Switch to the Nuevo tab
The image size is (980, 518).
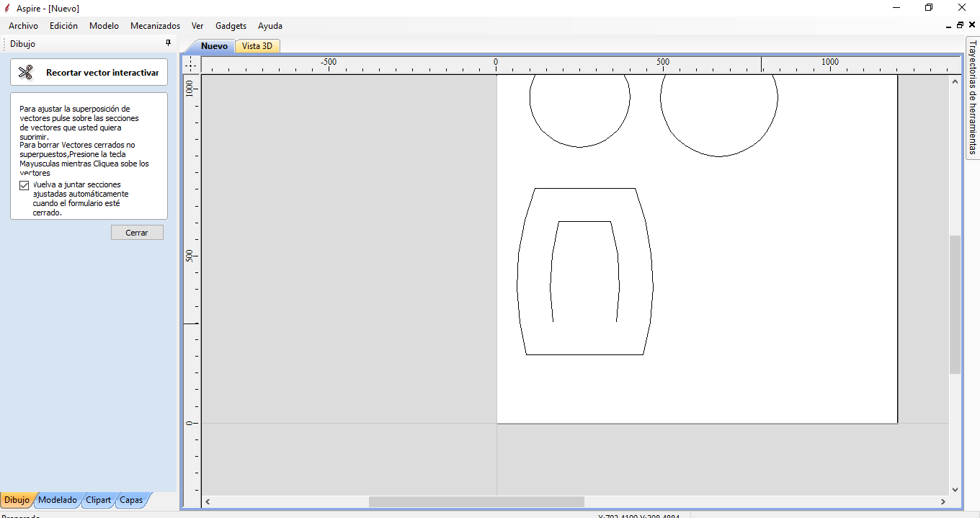click(x=214, y=45)
